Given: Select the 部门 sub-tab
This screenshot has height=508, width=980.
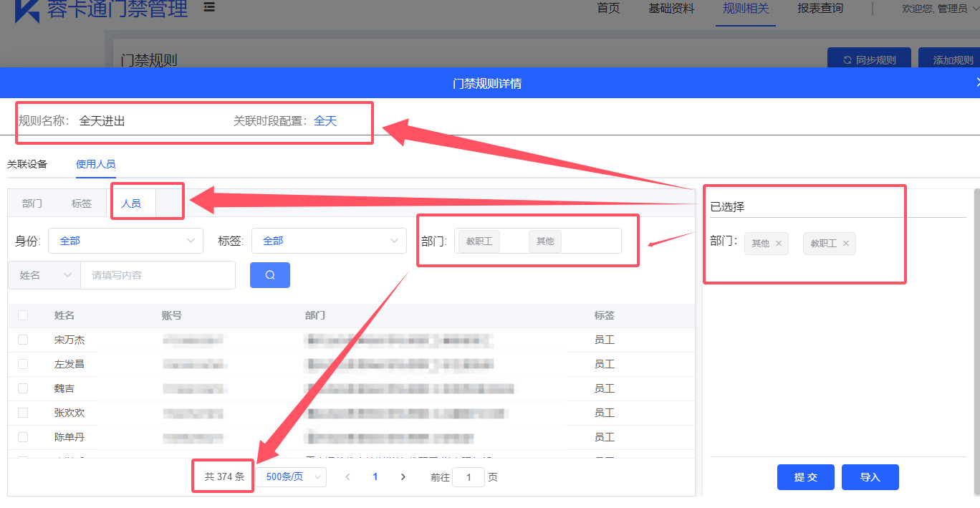Looking at the screenshot, I should click(32, 203).
